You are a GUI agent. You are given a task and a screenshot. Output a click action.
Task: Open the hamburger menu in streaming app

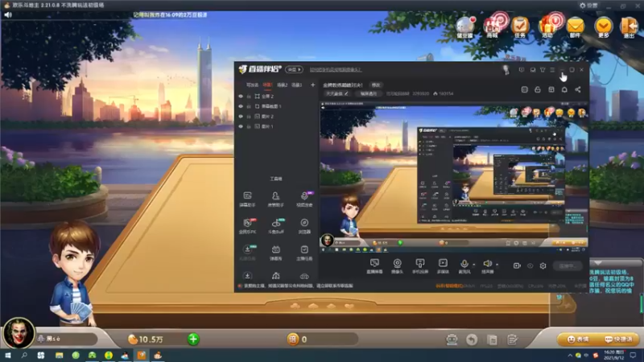552,70
